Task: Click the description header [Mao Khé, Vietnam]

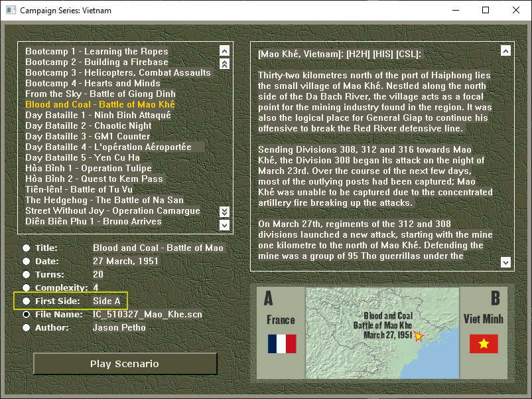Action: (300, 54)
